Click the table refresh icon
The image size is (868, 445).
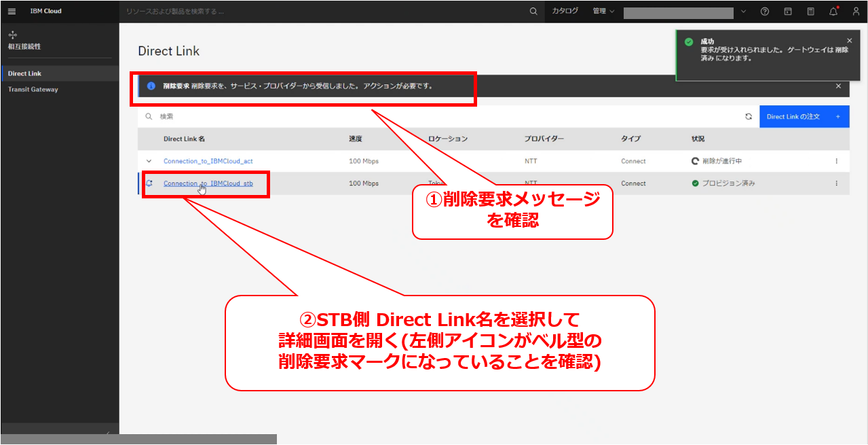pos(749,117)
